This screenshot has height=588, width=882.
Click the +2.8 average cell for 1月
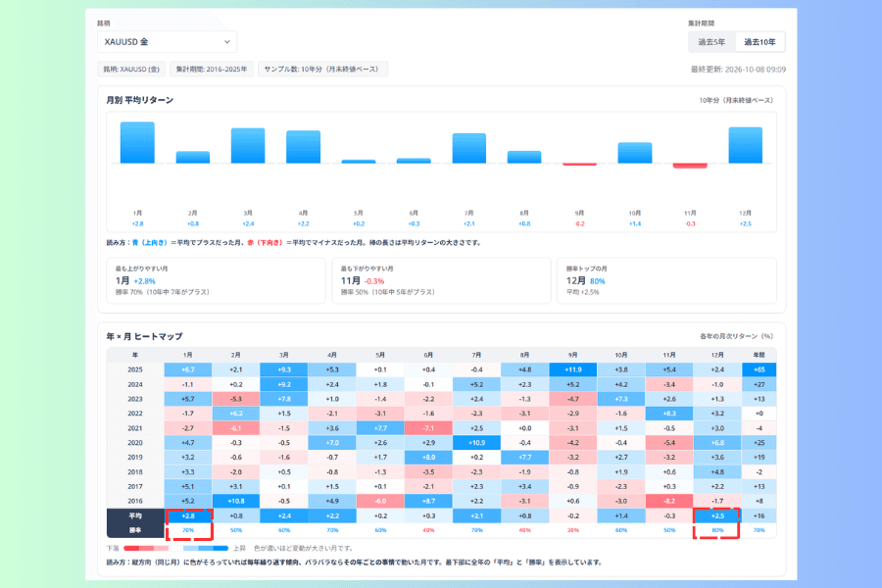point(188,515)
